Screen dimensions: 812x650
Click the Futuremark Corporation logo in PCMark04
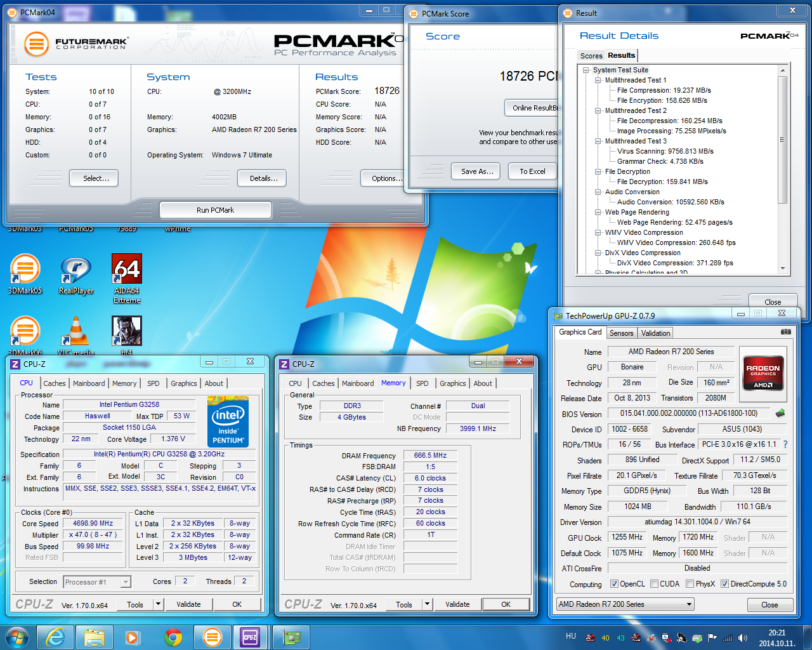click(x=76, y=44)
